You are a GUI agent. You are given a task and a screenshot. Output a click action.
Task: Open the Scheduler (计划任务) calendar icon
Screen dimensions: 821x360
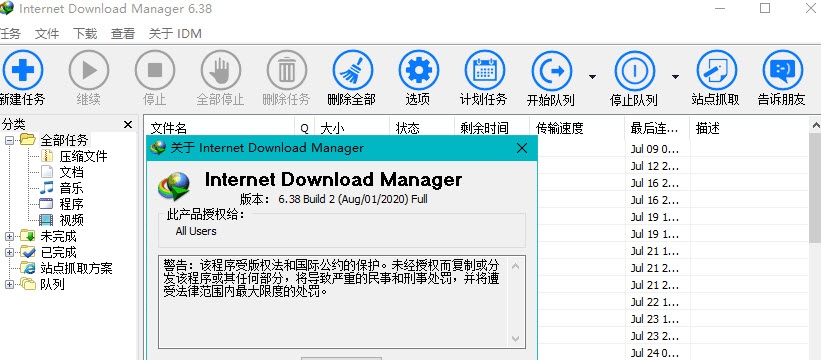(484, 70)
